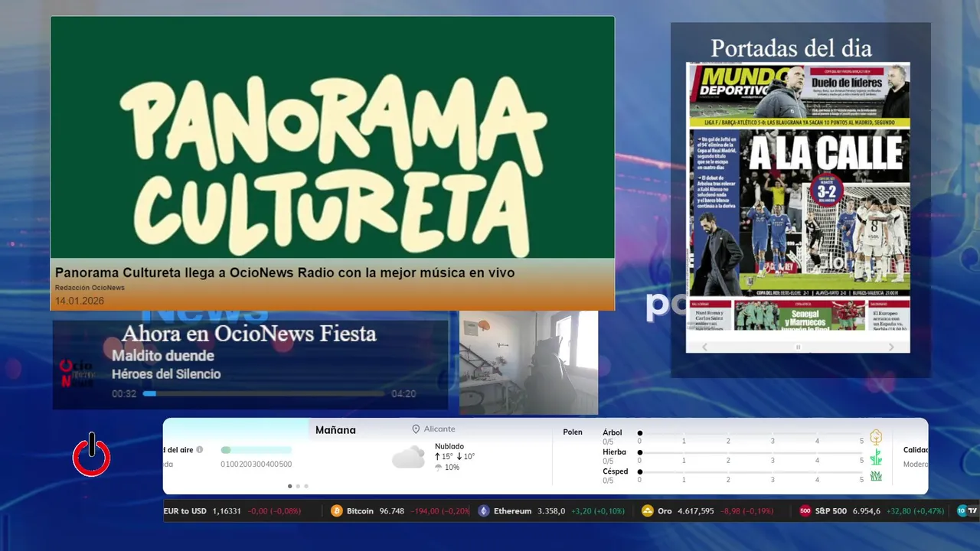Pause the Portadas del dia slideshow

(798, 347)
